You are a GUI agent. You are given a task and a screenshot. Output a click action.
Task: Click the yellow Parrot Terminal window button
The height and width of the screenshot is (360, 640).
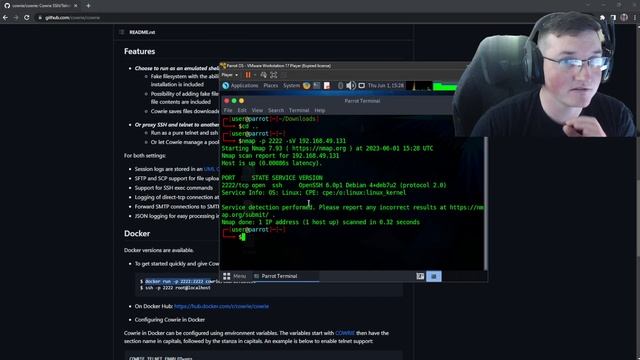[x=241, y=101]
